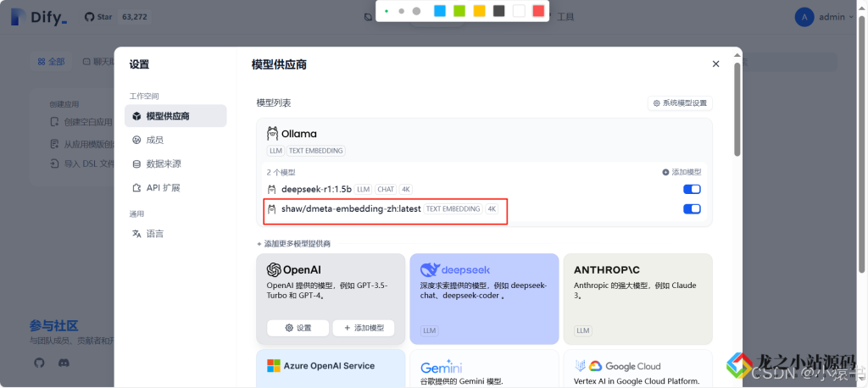Select the blue color swatch
The height and width of the screenshot is (388, 868).
[440, 10]
